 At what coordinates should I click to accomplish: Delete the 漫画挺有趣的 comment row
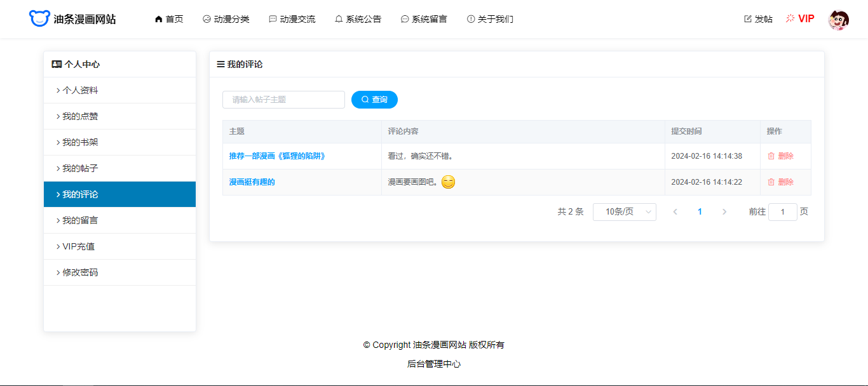click(x=780, y=182)
